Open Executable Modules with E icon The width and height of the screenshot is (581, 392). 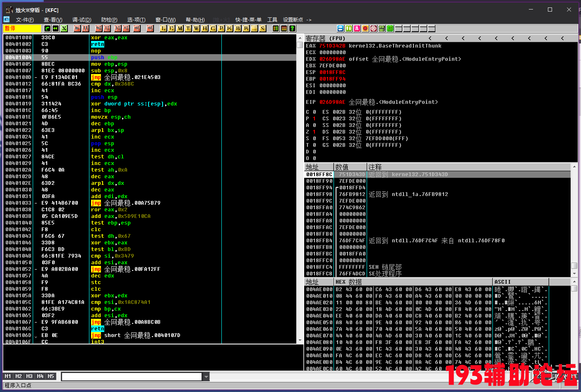point(172,29)
